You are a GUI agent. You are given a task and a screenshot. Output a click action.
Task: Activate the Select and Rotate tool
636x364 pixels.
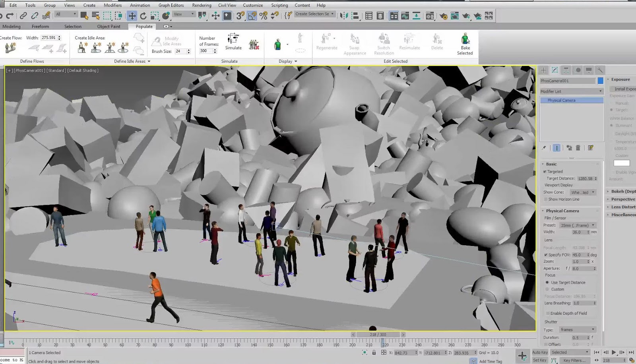click(x=143, y=15)
